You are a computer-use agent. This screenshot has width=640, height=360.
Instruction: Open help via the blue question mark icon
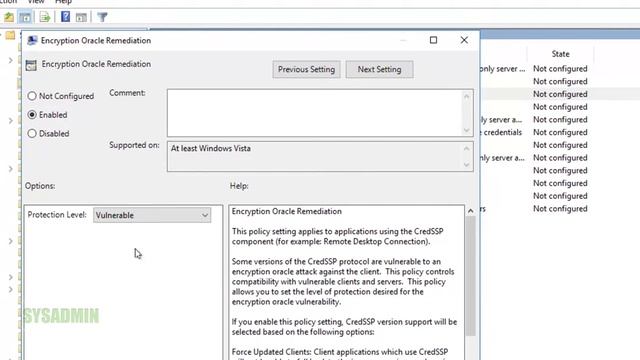pyautogui.click(x=65, y=17)
